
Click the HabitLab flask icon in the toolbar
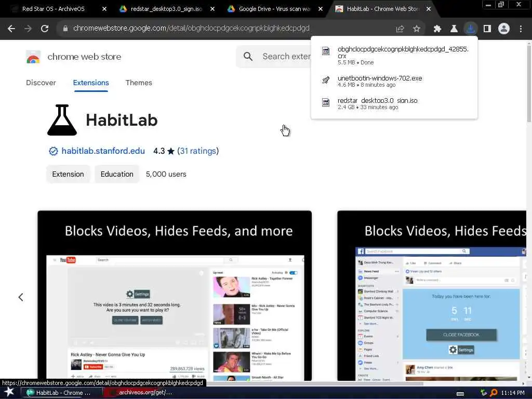coord(454,29)
